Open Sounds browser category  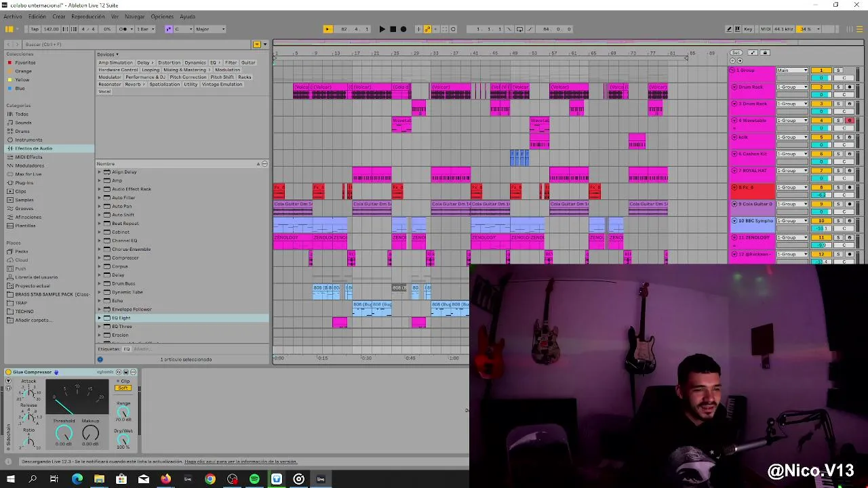[x=23, y=123]
